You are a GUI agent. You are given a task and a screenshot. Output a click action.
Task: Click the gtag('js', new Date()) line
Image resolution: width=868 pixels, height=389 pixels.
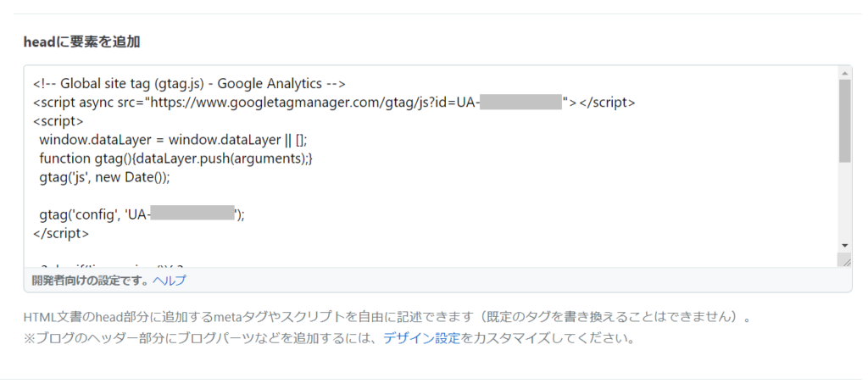tap(105, 177)
